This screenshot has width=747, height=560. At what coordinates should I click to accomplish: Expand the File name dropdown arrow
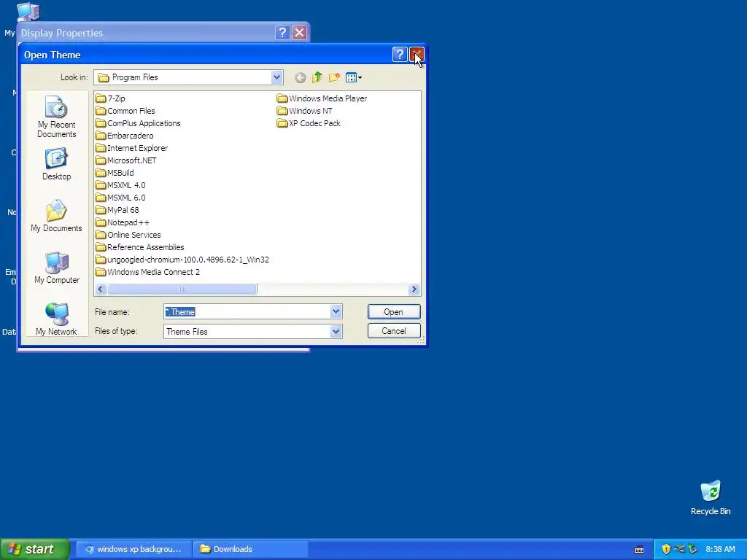[x=336, y=311]
